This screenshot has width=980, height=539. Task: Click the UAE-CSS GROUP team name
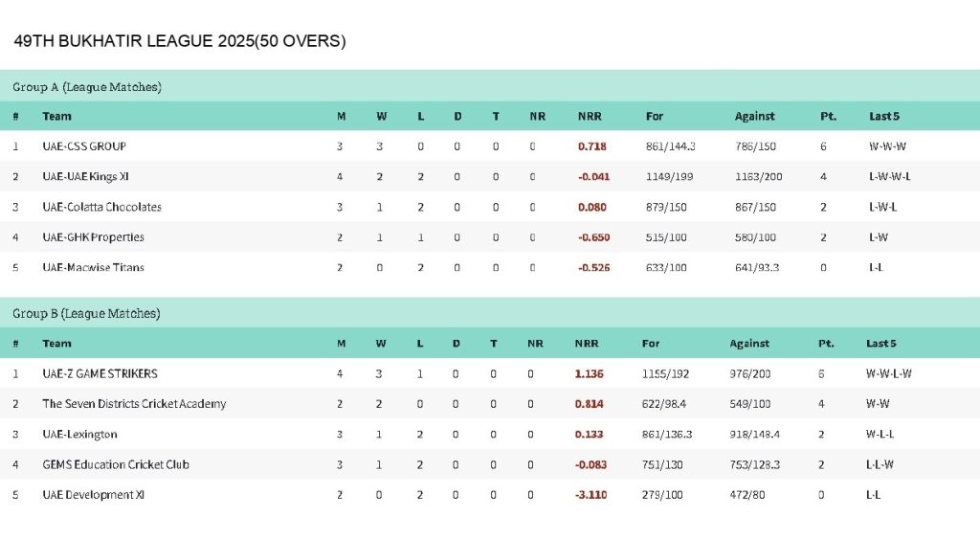pyautogui.click(x=84, y=146)
